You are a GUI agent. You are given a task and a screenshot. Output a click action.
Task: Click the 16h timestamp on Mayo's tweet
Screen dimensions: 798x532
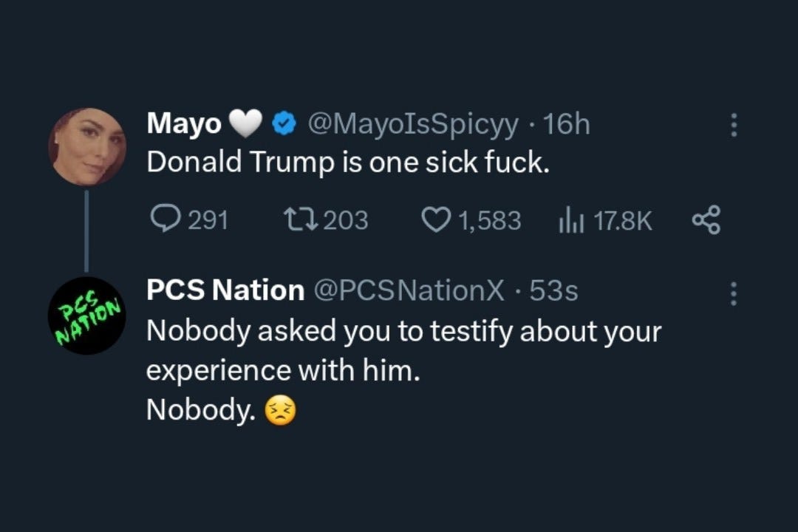570,123
